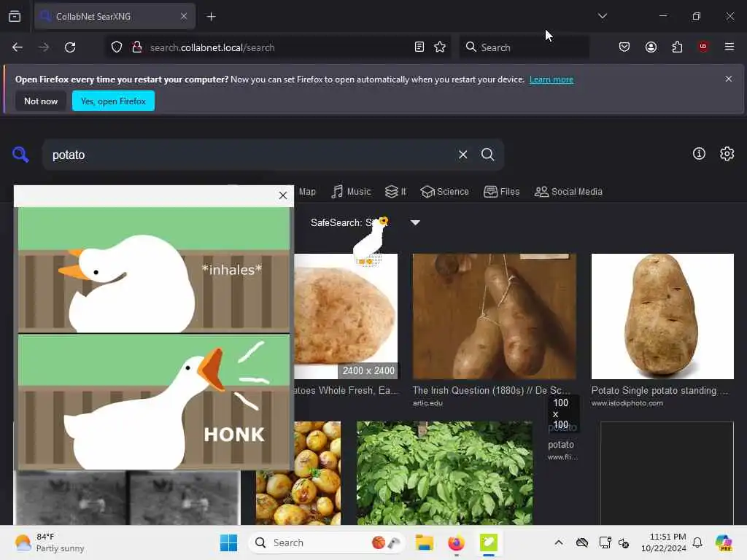The width and height of the screenshot is (747, 560).
Task: Open the black and white photo thumbnail
Action: pos(127,497)
